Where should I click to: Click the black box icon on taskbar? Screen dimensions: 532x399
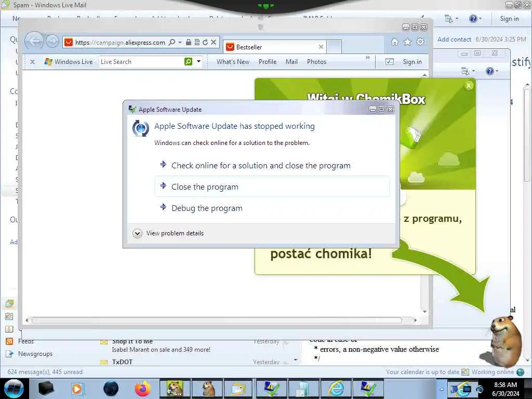click(46, 389)
